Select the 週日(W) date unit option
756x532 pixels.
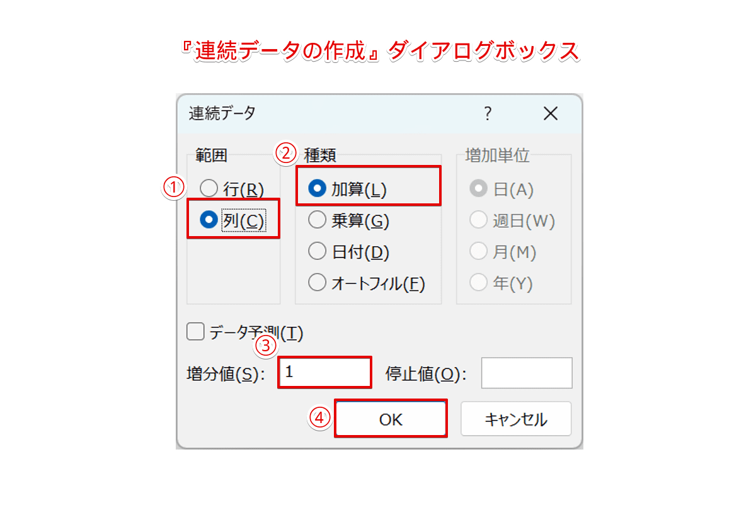pos(479,220)
